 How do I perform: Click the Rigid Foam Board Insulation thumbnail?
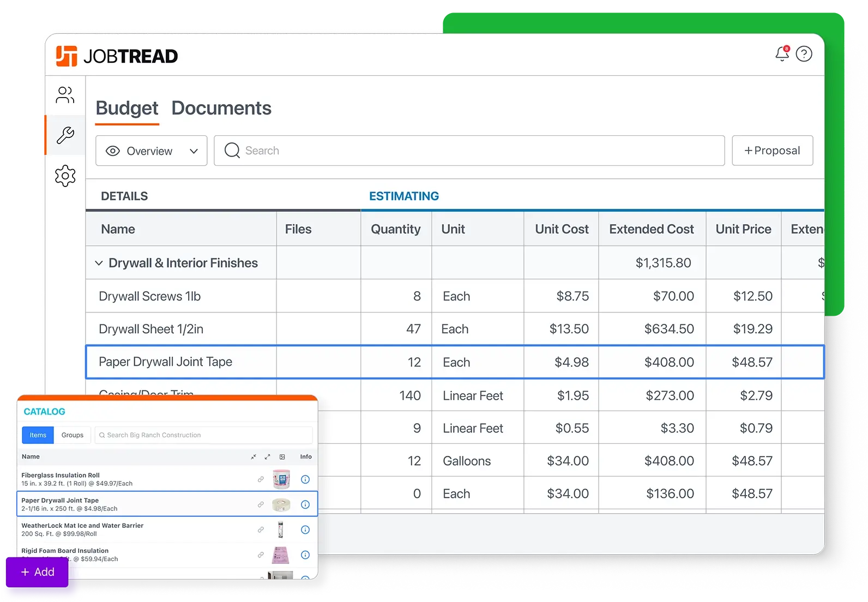tap(281, 555)
